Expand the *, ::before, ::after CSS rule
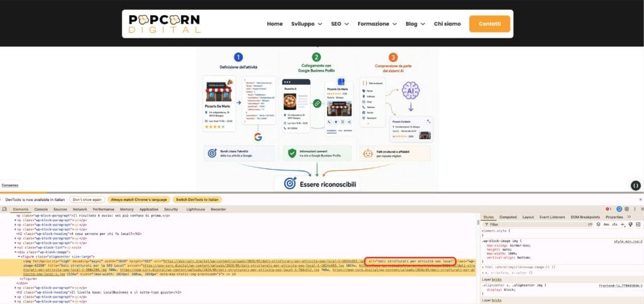The width and height of the screenshot is (644, 304). 483,273
